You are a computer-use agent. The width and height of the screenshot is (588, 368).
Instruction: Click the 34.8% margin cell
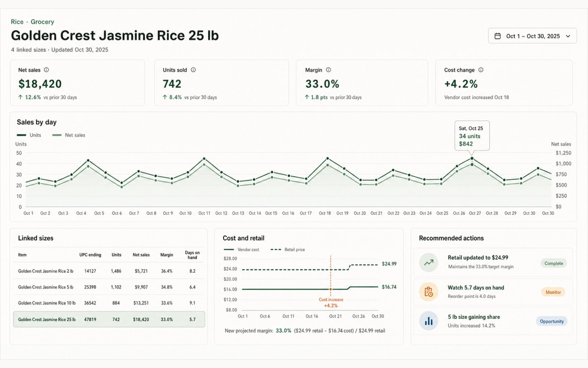point(166,287)
